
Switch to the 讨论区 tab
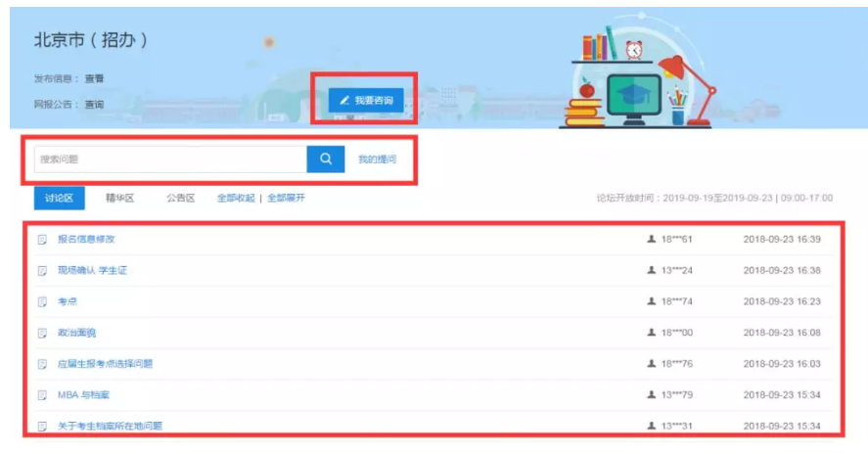59,198
